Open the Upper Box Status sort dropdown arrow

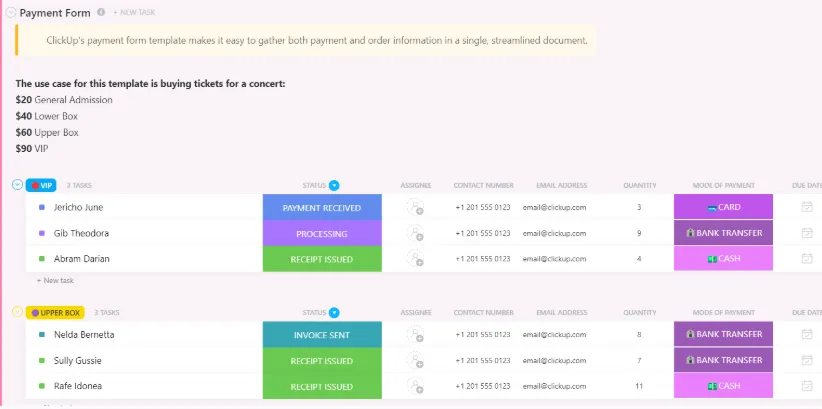pyautogui.click(x=334, y=313)
